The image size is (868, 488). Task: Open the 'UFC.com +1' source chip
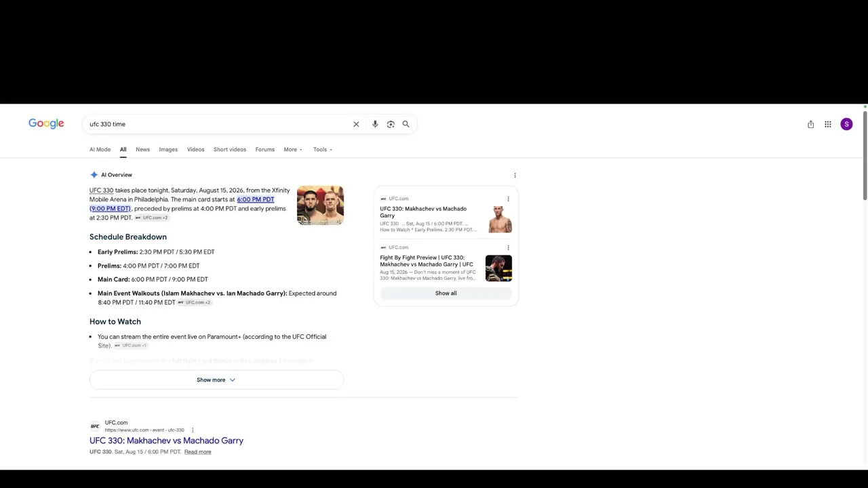(130, 346)
